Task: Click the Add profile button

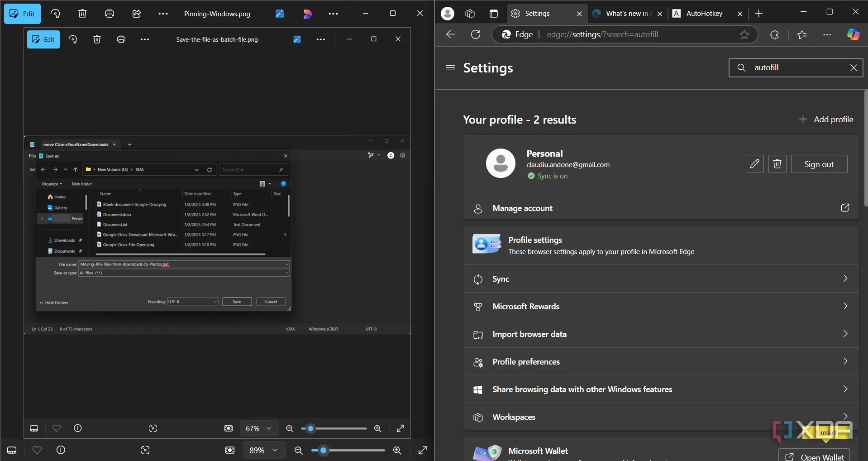Action: point(826,119)
